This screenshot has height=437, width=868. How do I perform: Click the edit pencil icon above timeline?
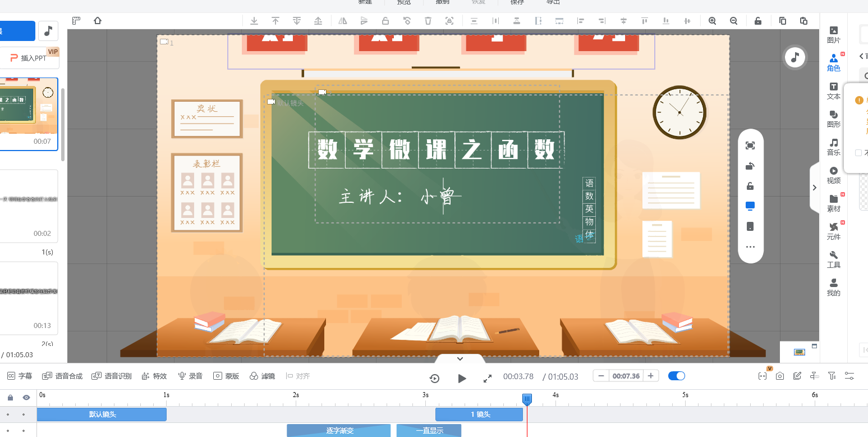point(797,376)
